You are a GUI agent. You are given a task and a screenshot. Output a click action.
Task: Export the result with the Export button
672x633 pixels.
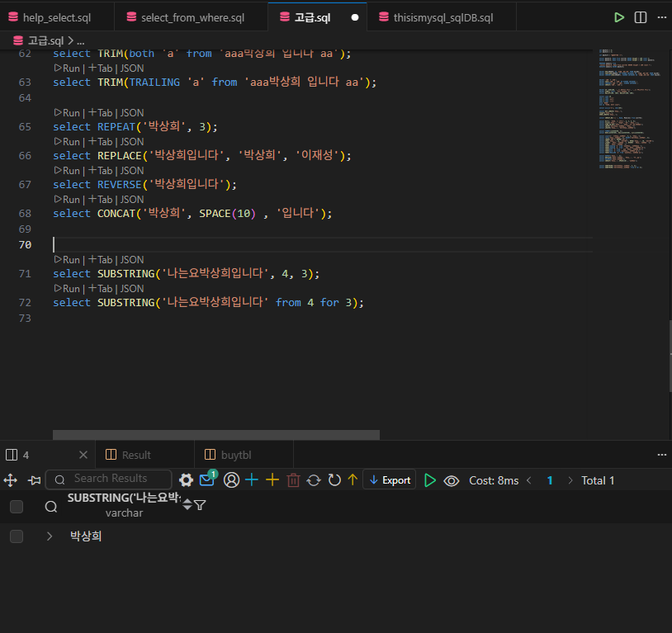click(x=390, y=480)
